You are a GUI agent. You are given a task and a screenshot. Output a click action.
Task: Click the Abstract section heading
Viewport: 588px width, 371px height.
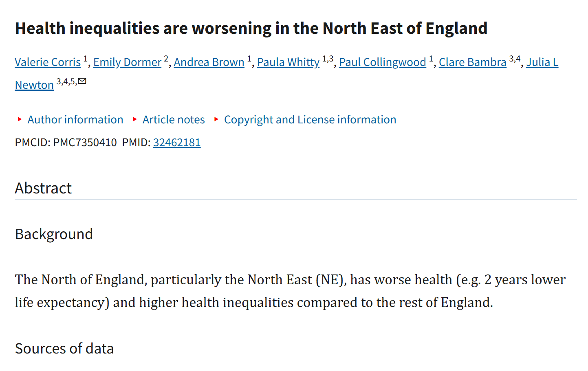[43, 188]
